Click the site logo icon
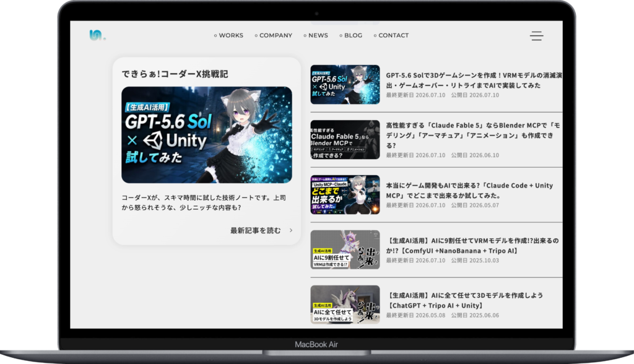The image size is (634, 364). click(x=97, y=35)
